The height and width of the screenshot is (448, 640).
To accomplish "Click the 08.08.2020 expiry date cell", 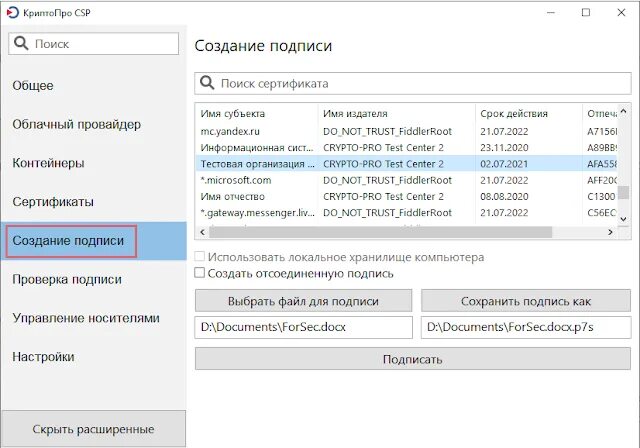I will point(504,197).
